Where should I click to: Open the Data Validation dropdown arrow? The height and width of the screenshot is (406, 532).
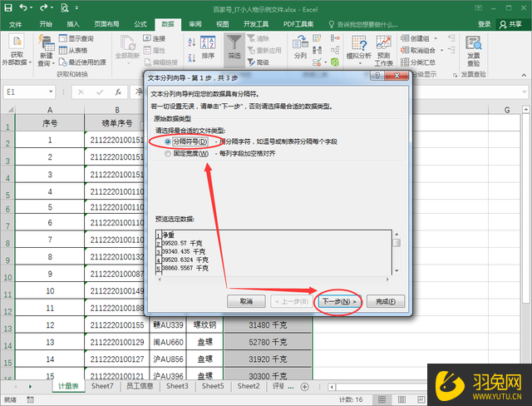point(325,62)
